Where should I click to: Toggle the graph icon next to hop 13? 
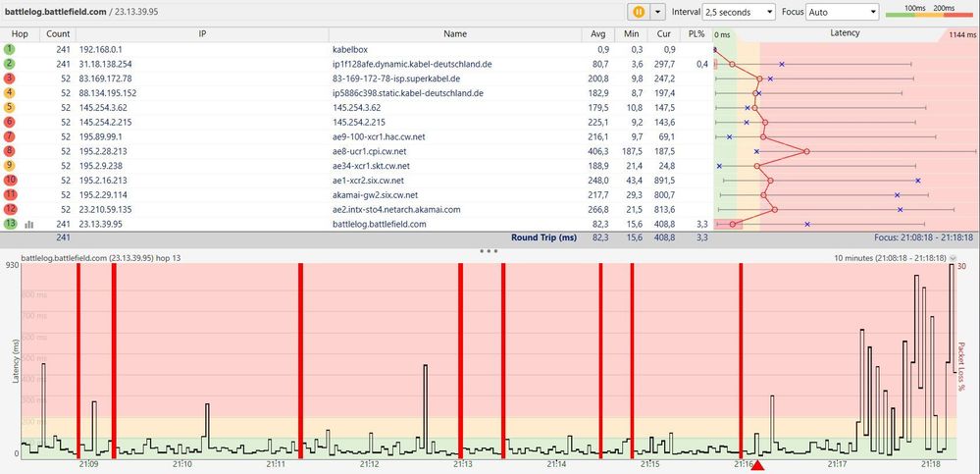click(28, 224)
